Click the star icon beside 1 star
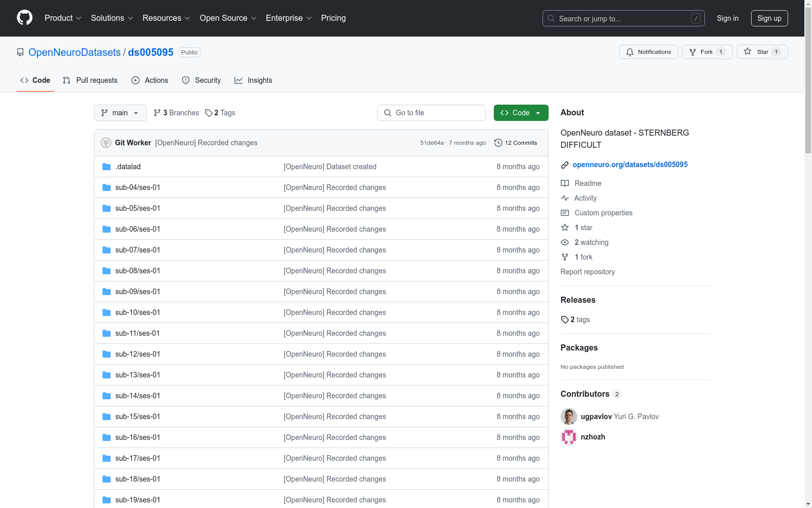Screen dimensions: 812x508 click(x=565, y=228)
